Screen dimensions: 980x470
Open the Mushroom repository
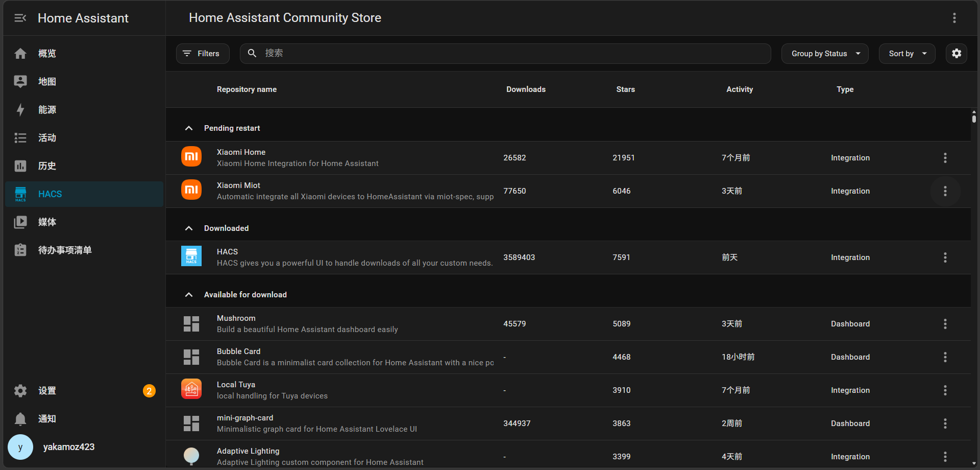(568, 324)
